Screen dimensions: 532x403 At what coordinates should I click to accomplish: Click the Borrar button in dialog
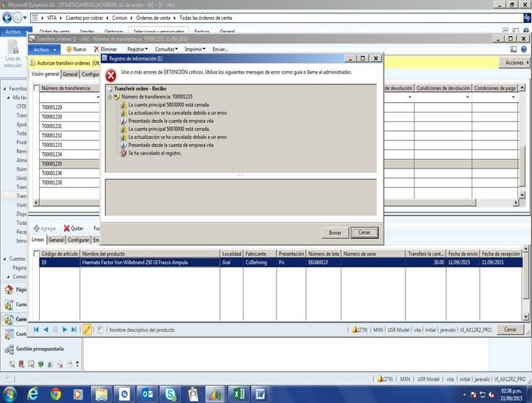pyautogui.click(x=335, y=232)
